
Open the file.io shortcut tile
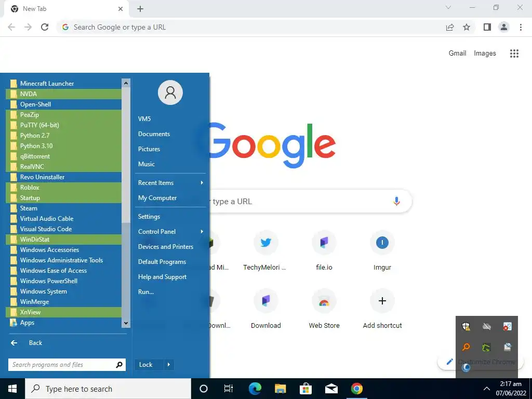324,243
